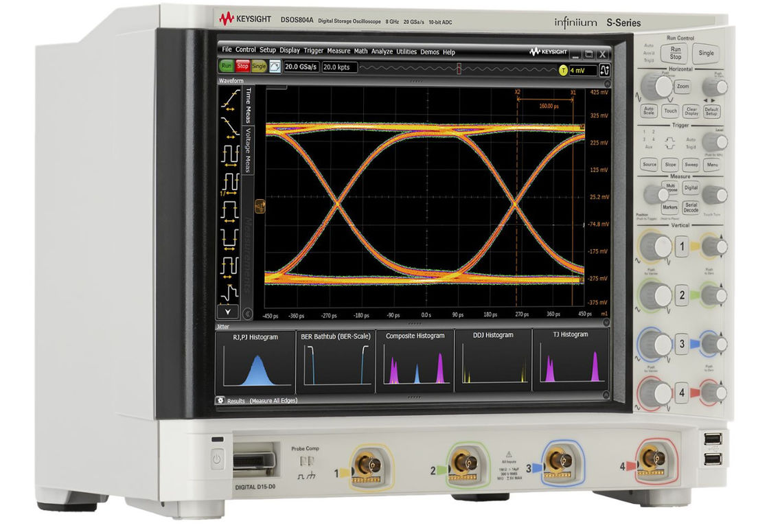The width and height of the screenshot is (769, 532).
Task: Toggle the channel 2 front-panel button
Action: coord(682,295)
